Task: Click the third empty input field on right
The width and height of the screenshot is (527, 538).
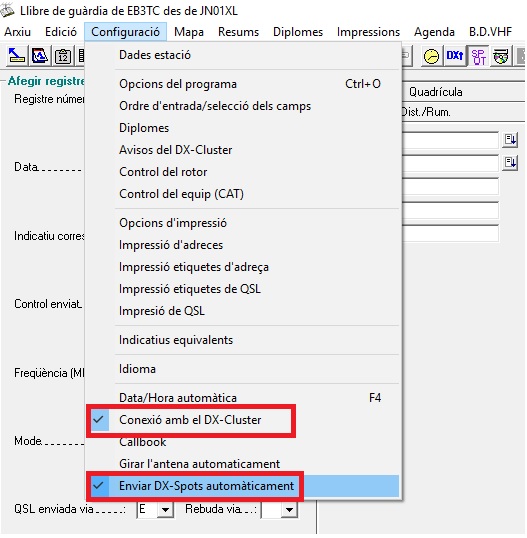Action: pos(451,187)
